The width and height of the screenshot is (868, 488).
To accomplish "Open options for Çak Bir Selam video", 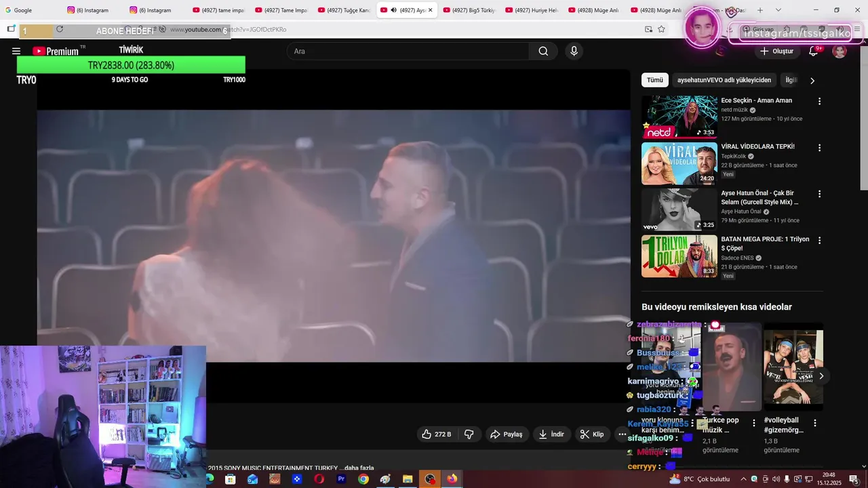I will point(819,194).
